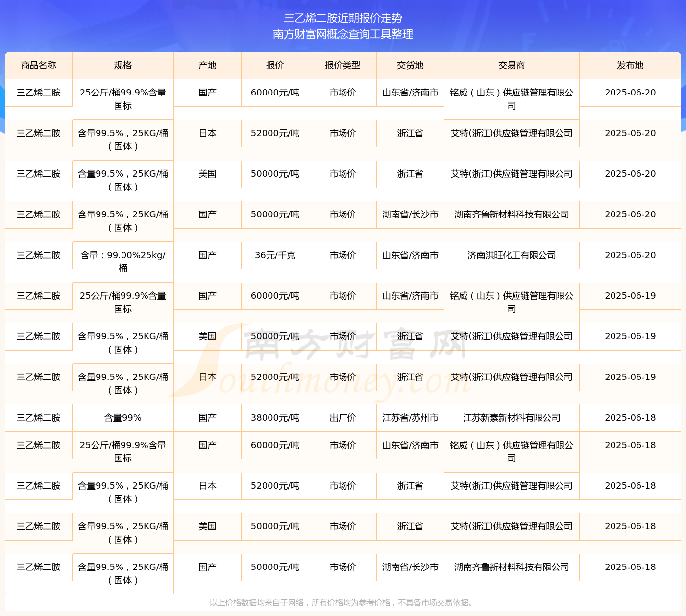
Task: Select the 38000元/吨 price cell
Action: [275, 418]
